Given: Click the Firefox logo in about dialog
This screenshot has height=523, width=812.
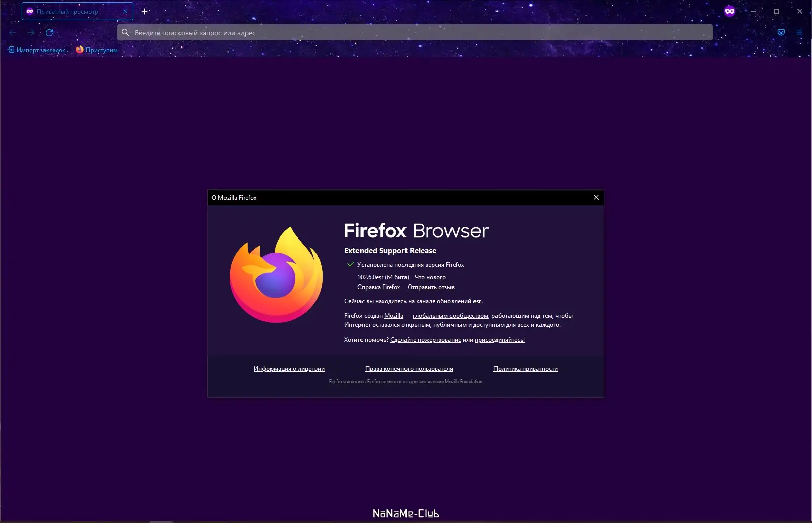Looking at the screenshot, I should (276, 274).
